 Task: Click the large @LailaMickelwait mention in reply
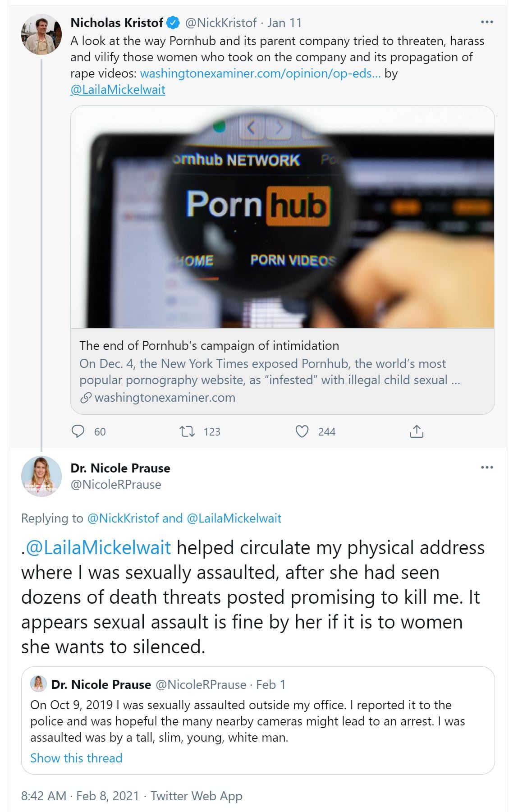[98, 548]
